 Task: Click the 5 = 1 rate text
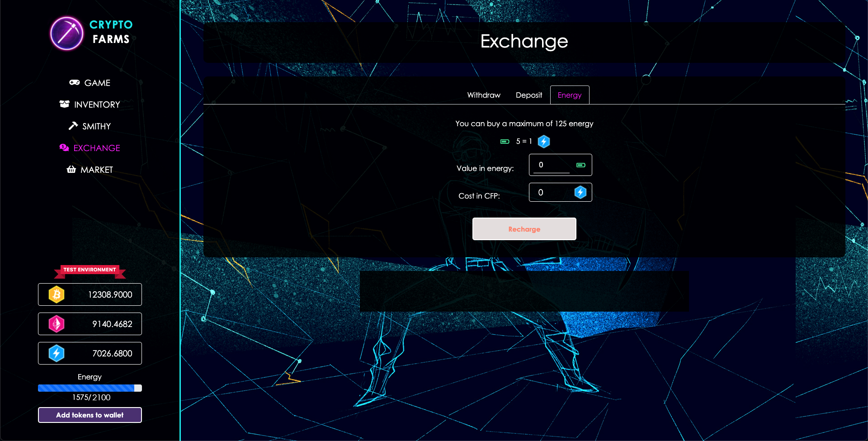point(524,141)
